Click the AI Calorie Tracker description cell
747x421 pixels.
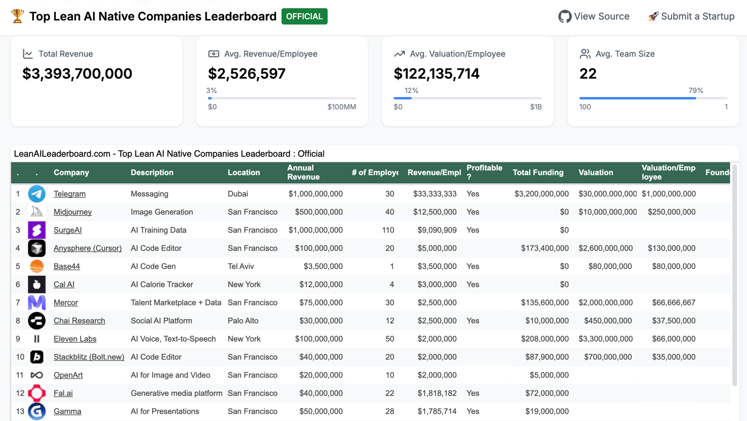point(162,284)
